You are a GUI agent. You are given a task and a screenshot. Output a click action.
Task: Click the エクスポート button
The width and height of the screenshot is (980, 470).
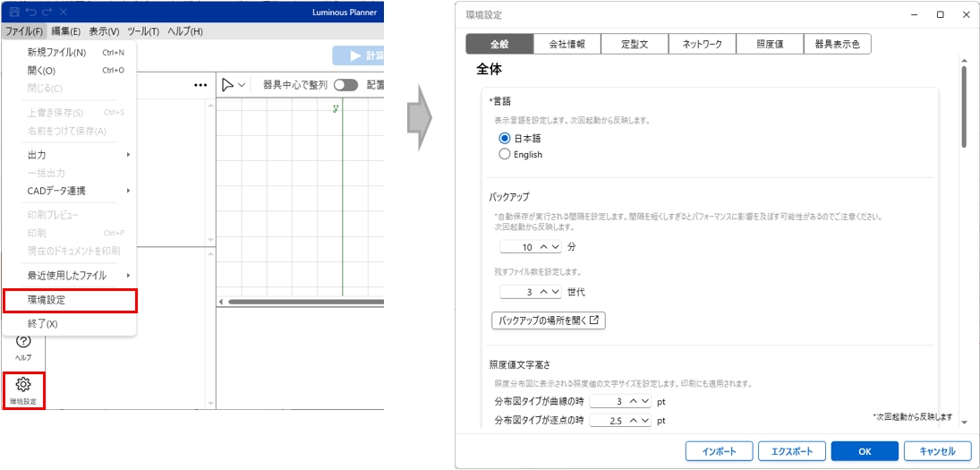(791, 451)
